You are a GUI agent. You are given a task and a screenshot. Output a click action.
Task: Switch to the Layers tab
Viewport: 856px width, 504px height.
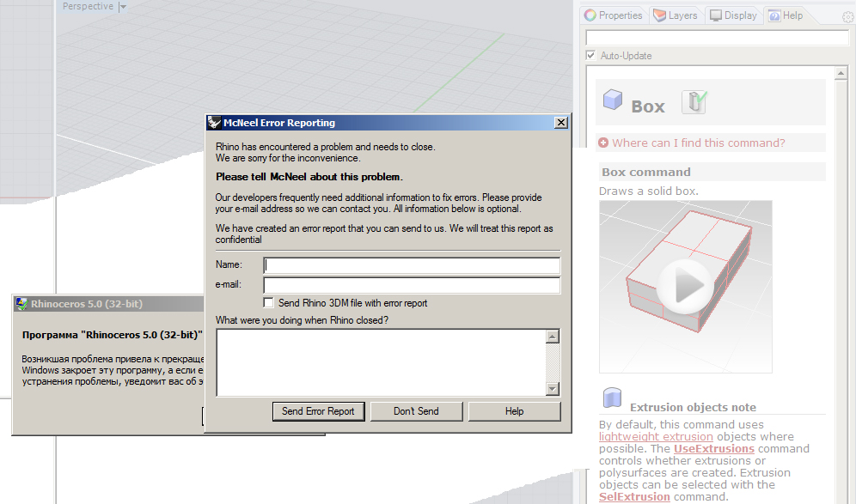point(676,15)
